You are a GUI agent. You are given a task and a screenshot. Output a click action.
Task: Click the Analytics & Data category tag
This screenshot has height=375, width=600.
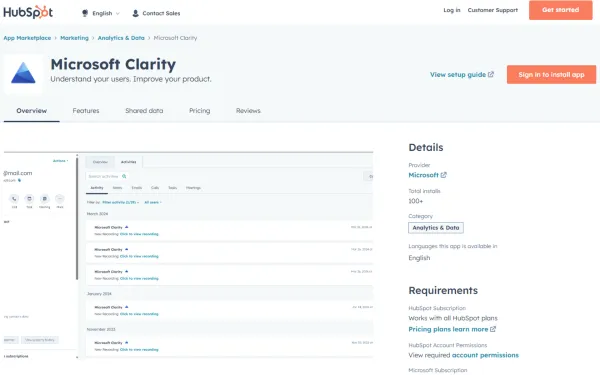pyautogui.click(x=435, y=228)
